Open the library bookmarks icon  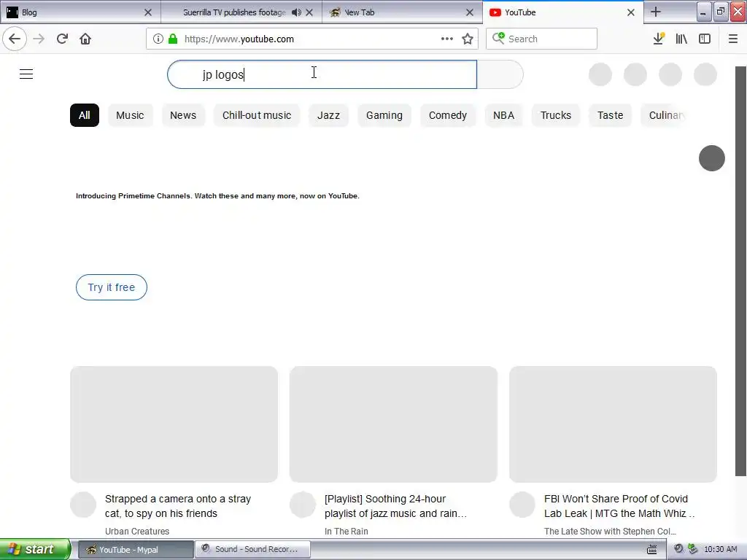click(x=681, y=39)
